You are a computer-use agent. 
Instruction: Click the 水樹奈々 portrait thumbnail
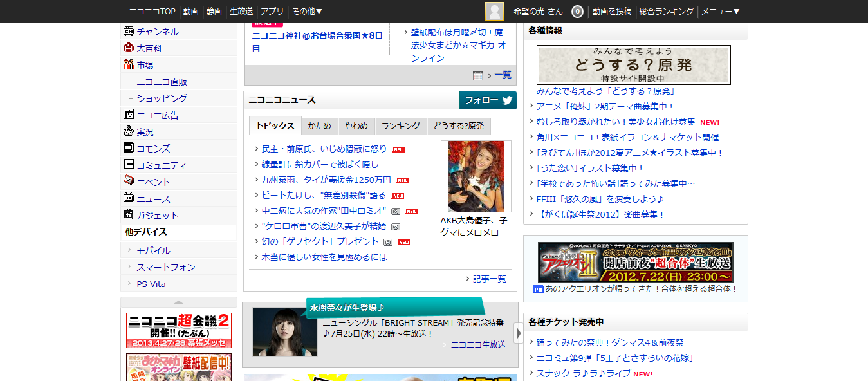(x=285, y=331)
